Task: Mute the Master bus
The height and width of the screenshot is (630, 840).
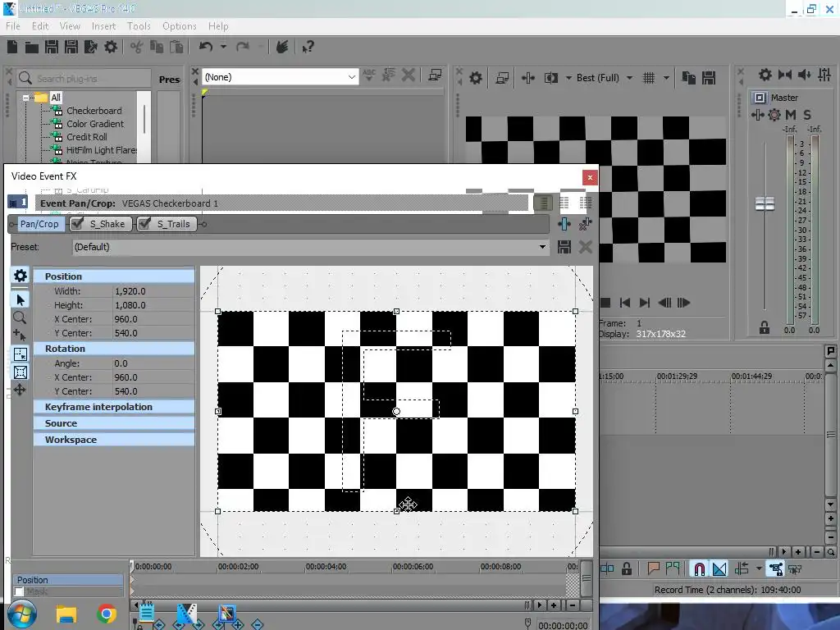Action: click(790, 115)
